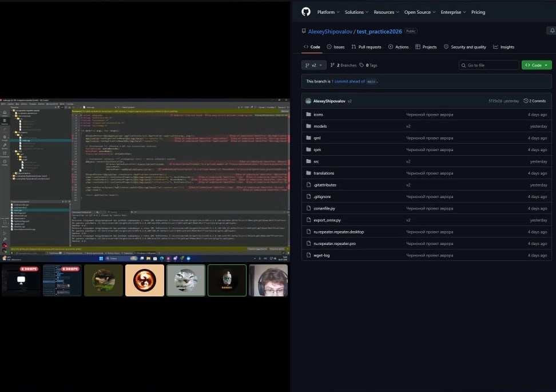This screenshot has width=556, height=392.
Task: Open the export_onnx.py file
Action: click(327, 220)
